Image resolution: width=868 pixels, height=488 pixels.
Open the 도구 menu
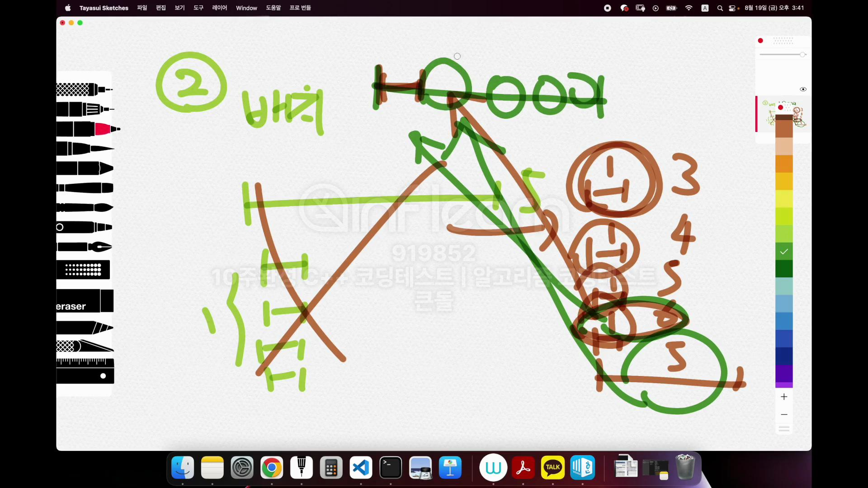tap(198, 8)
